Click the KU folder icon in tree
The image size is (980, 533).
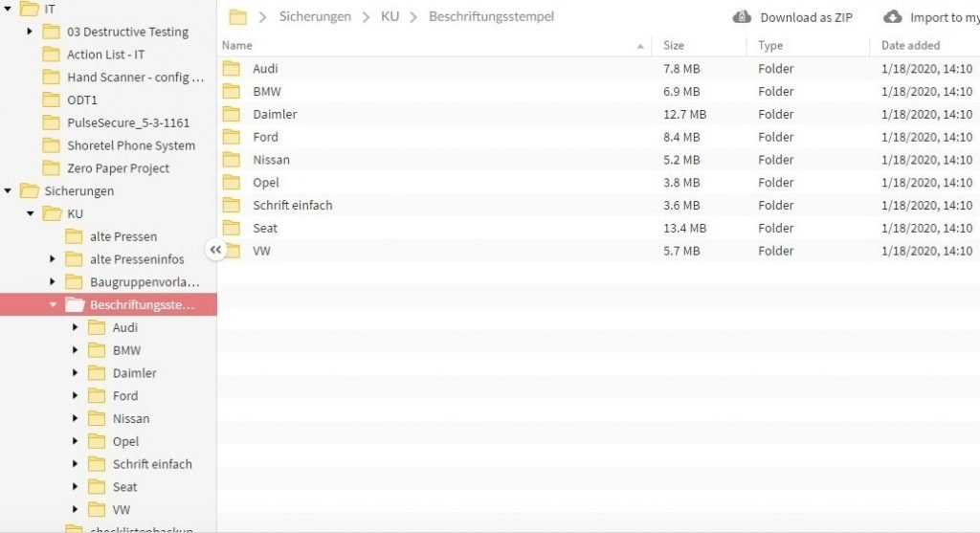52,213
